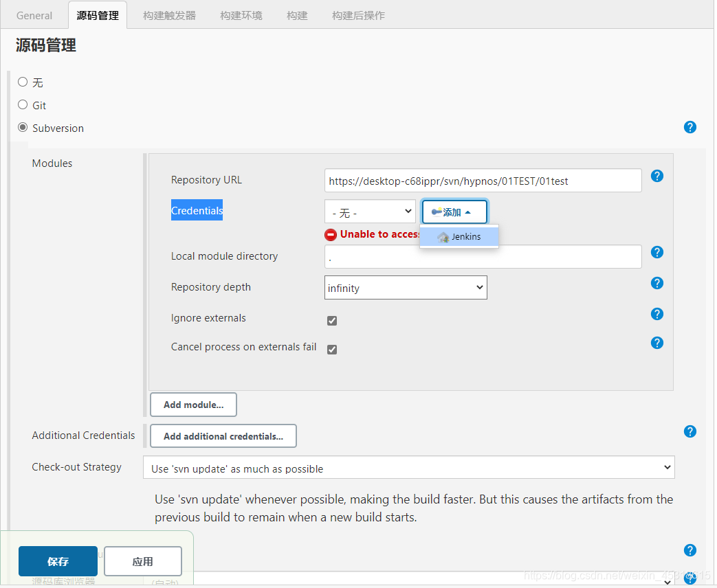Click the Ignore externals help icon
Screen dimensions: 717x588
click(657, 314)
